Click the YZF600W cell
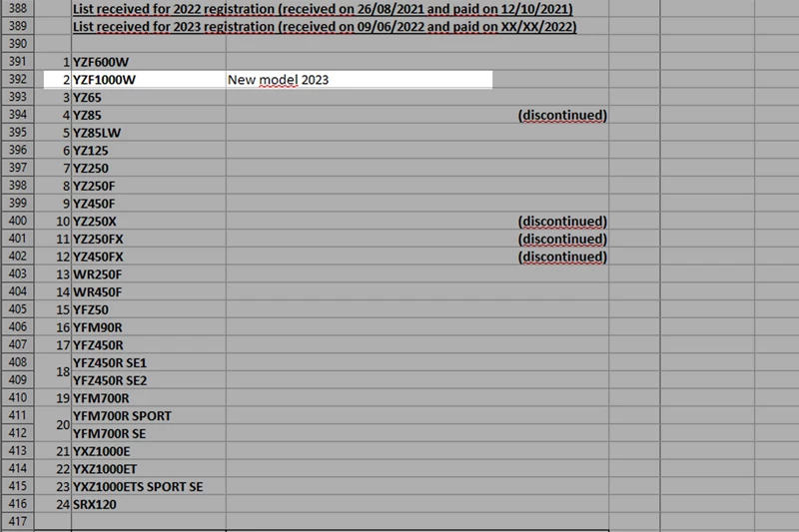Image resolution: width=799 pixels, height=532 pixels. (x=148, y=62)
